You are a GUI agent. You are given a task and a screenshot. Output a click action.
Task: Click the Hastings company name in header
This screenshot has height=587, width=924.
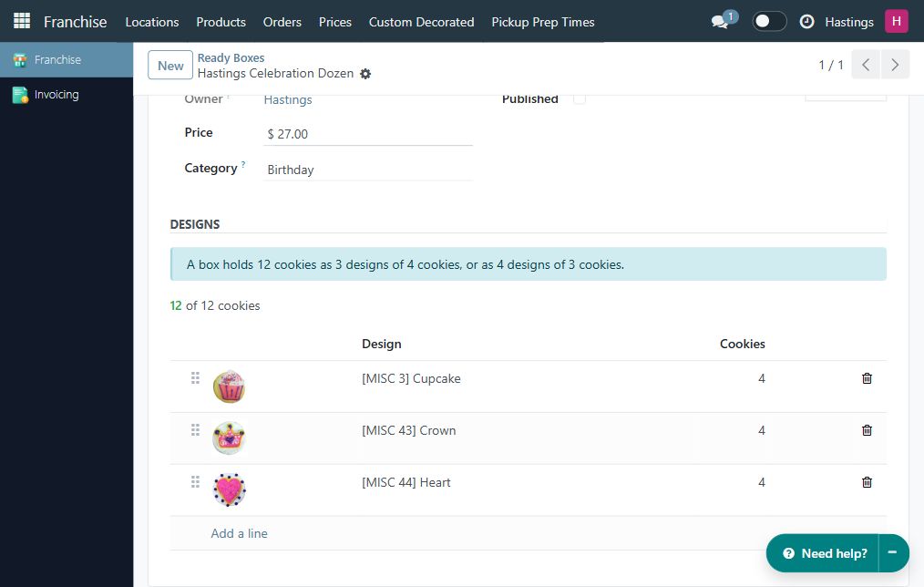[x=849, y=22]
